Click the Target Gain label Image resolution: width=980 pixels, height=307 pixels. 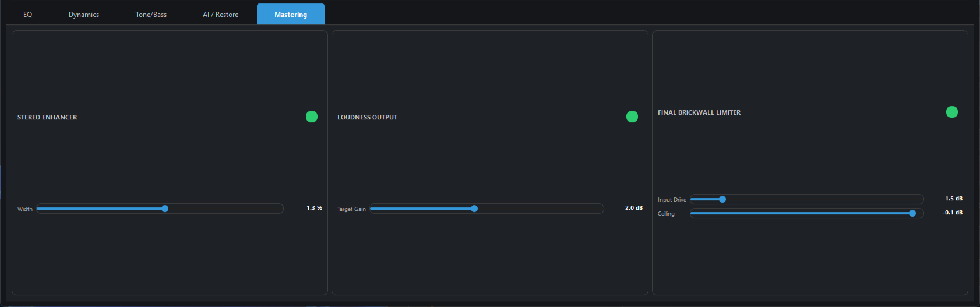click(351, 209)
